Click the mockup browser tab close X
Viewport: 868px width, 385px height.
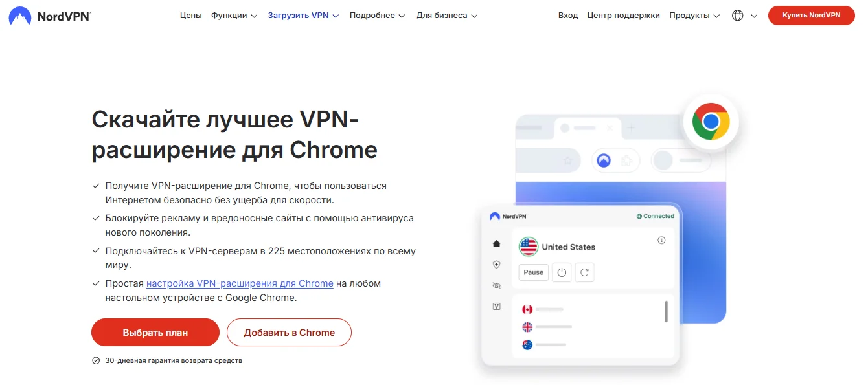coord(610,128)
